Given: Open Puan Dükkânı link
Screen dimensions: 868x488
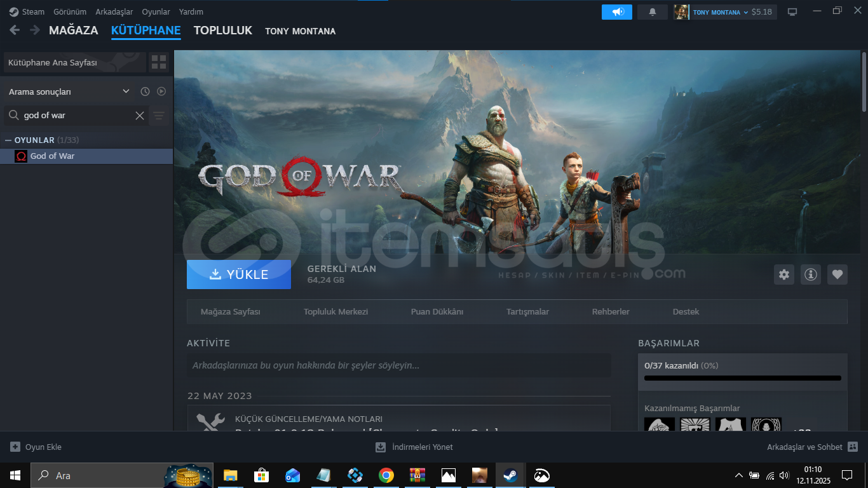Looking at the screenshot, I should tap(437, 312).
